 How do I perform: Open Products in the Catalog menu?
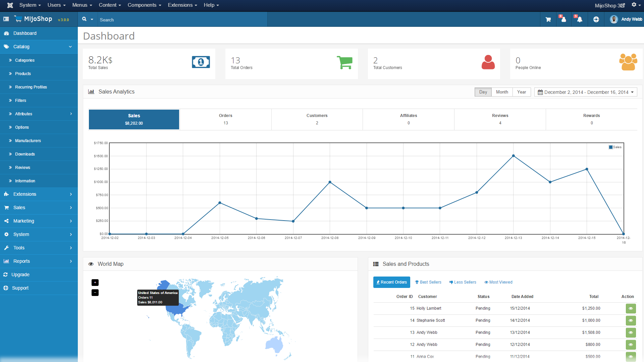39,73
